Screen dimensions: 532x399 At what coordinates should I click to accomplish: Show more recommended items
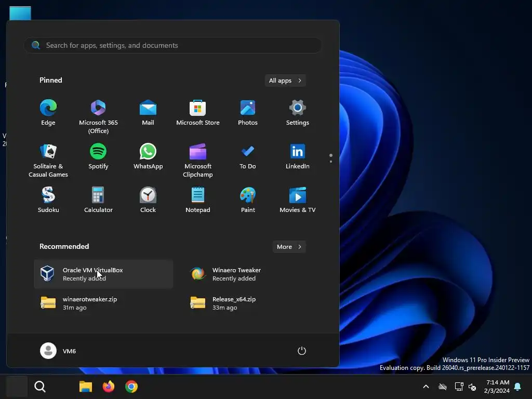tap(289, 247)
